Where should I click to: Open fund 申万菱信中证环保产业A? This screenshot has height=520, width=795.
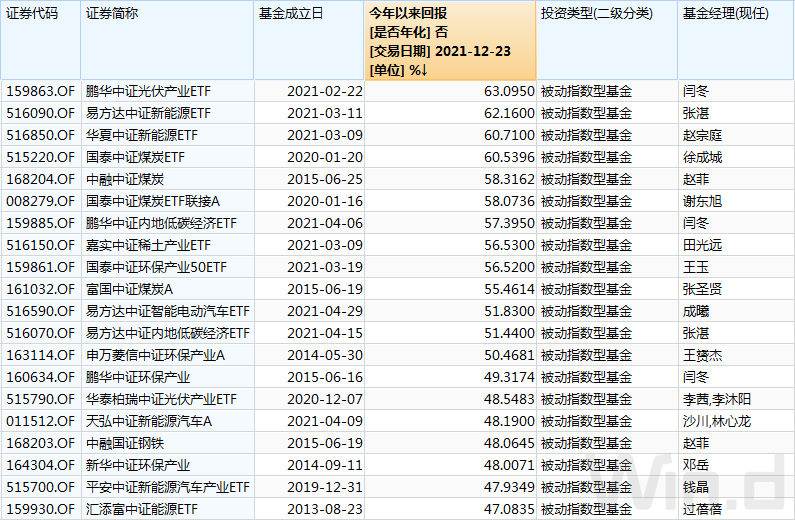pyautogui.click(x=155, y=355)
